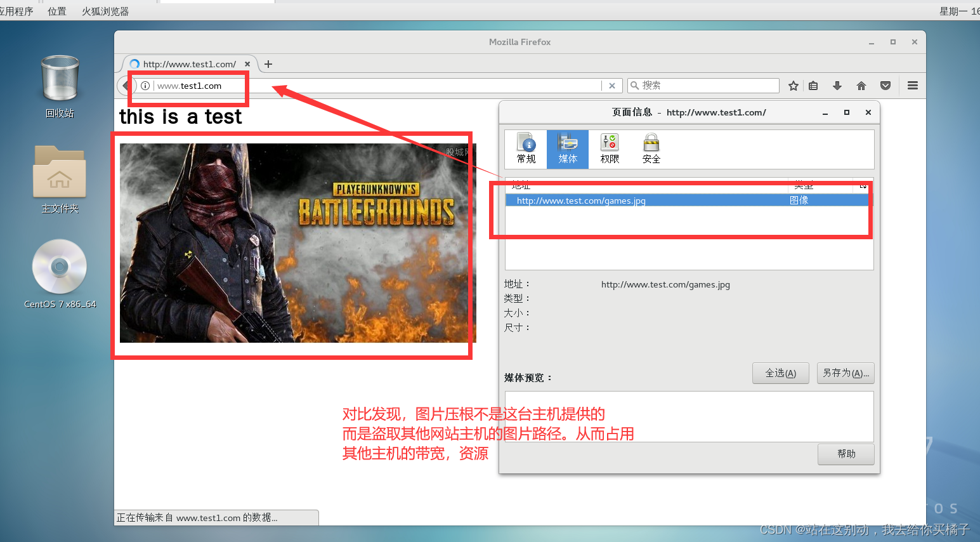
Task: Open the Home folder (主文件夹) icon
Action: coord(60,180)
